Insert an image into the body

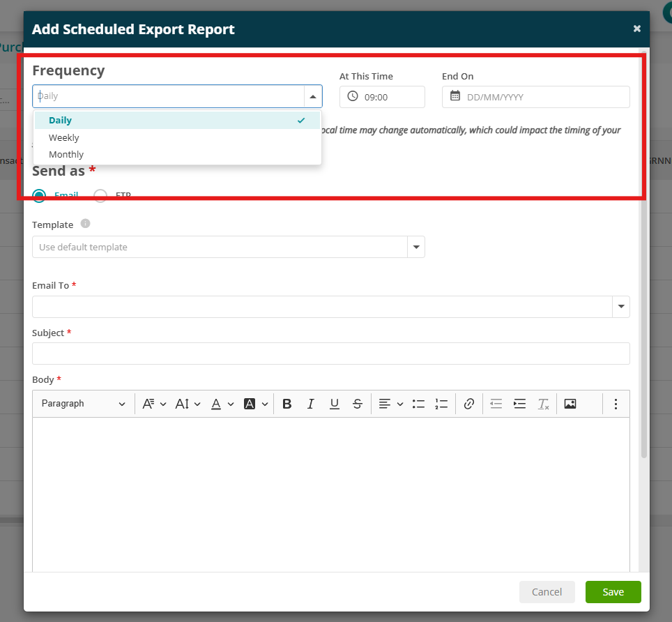[x=570, y=404]
